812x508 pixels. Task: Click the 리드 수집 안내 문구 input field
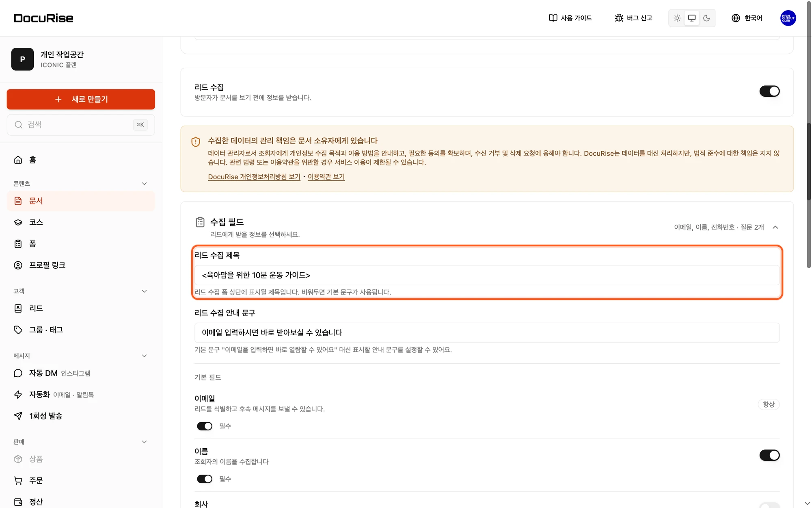pyautogui.click(x=487, y=333)
